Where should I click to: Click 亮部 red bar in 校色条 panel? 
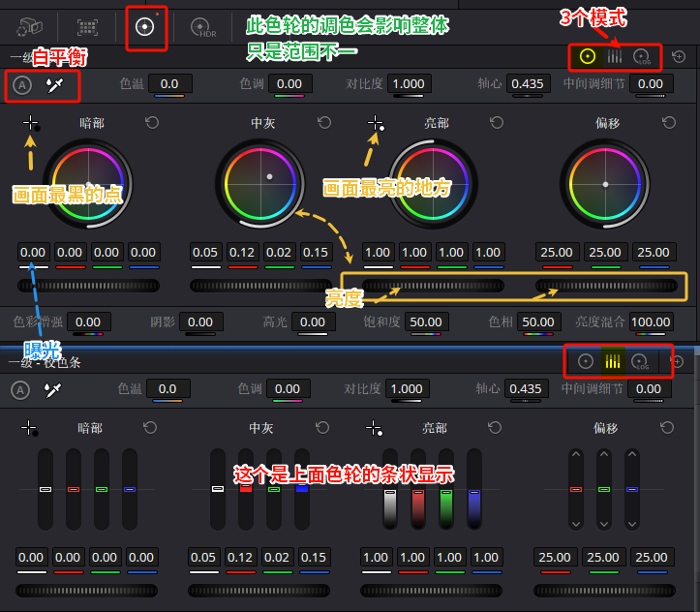point(418,489)
